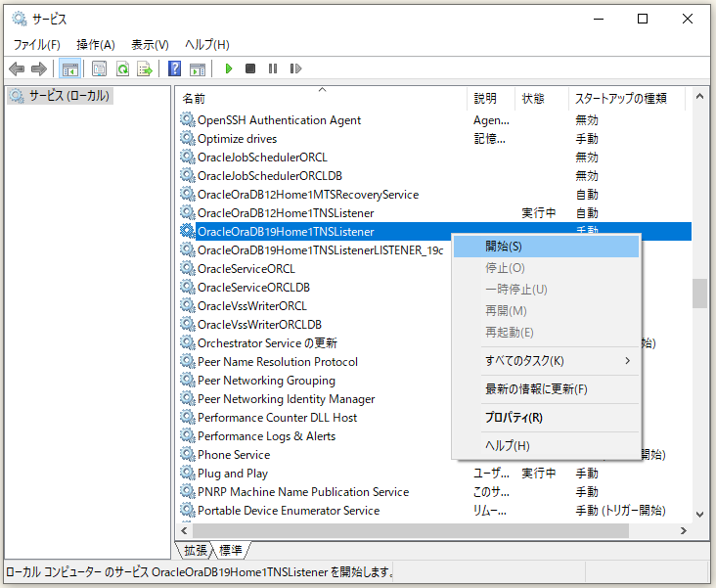Select the OracleJobSchedulerORCL service

click(262, 158)
